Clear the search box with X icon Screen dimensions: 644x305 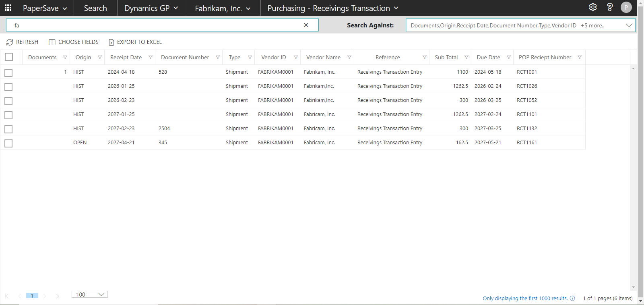pyautogui.click(x=306, y=25)
